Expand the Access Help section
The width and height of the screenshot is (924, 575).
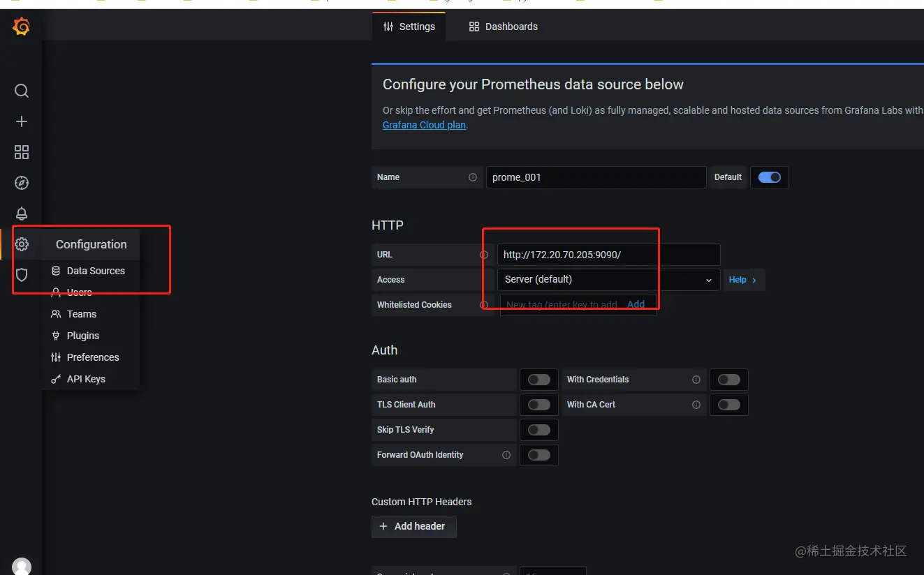[744, 280]
